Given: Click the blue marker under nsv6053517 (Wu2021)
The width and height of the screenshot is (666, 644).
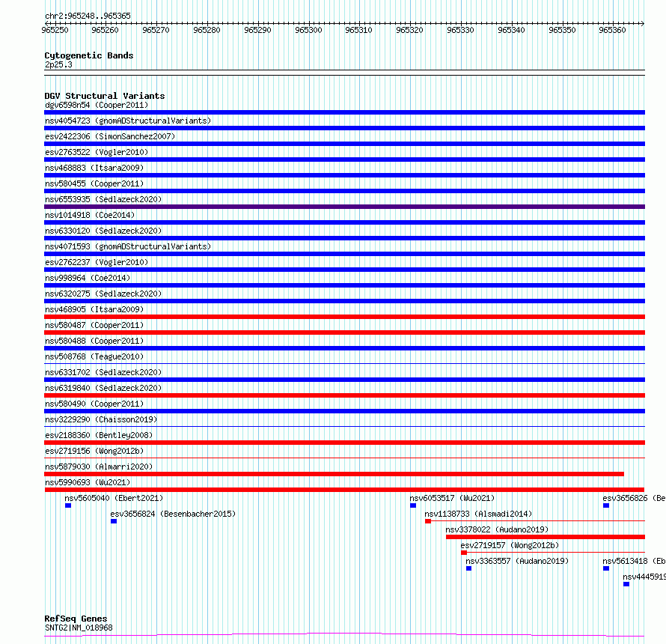Looking at the screenshot, I should [x=413, y=505].
